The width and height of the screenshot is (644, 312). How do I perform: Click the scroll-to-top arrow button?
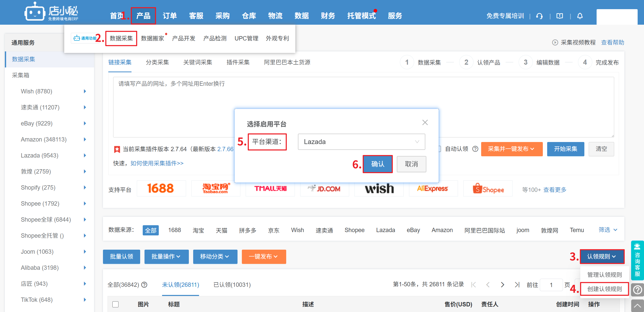[637, 306]
